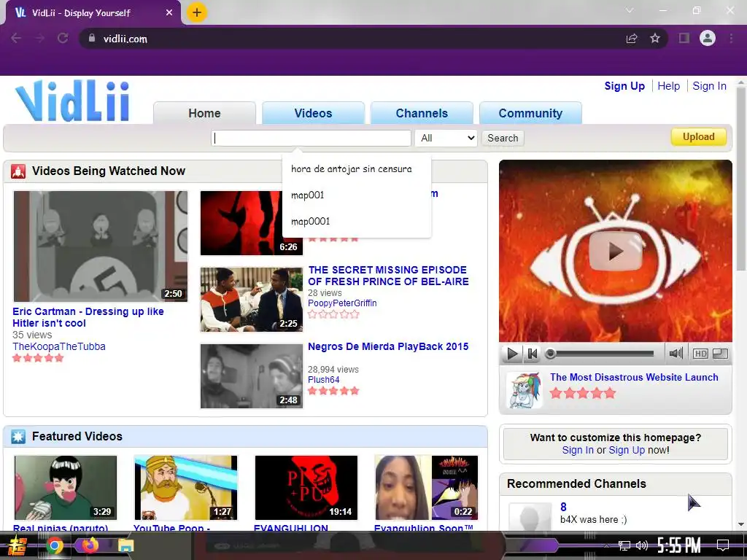Click the Sign Up link at top

coord(624,86)
